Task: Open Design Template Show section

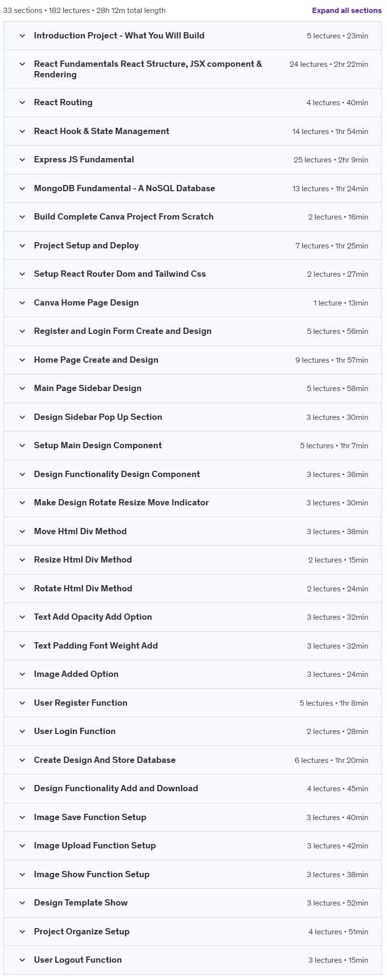Action: coord(81,903)
